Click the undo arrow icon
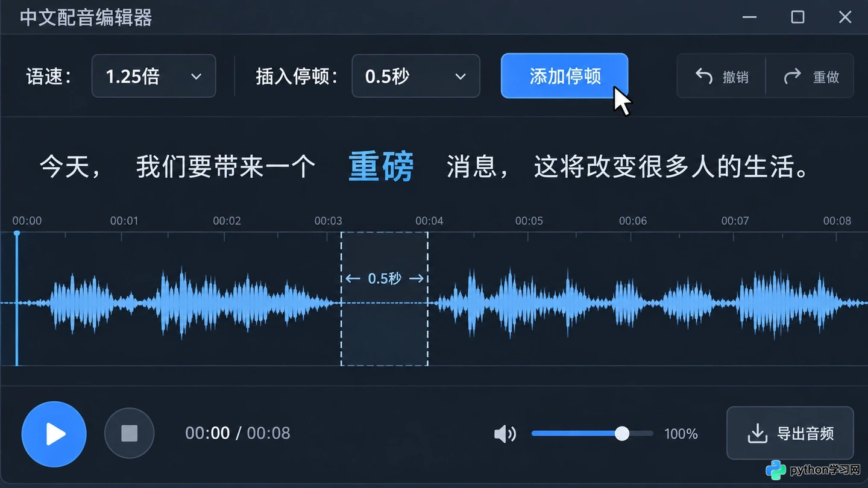868x488 pixels. (704, 77)
